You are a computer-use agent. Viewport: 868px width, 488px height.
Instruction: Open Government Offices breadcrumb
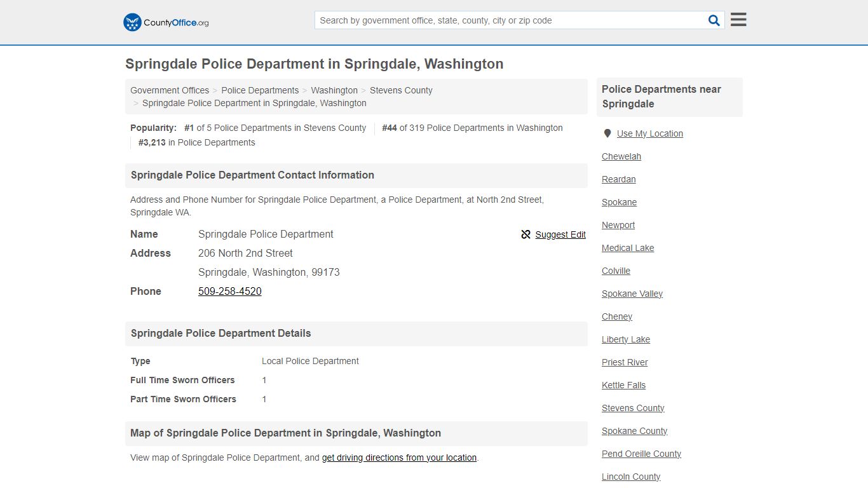[170, 90]
